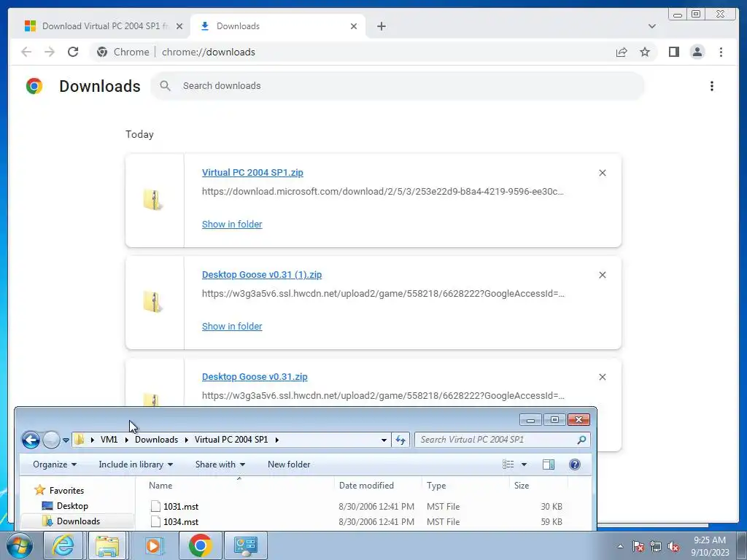The image size is (747, 560).
Task: Click Search Virtual PC 2004 SP1 box
Action: pos(502,440)
